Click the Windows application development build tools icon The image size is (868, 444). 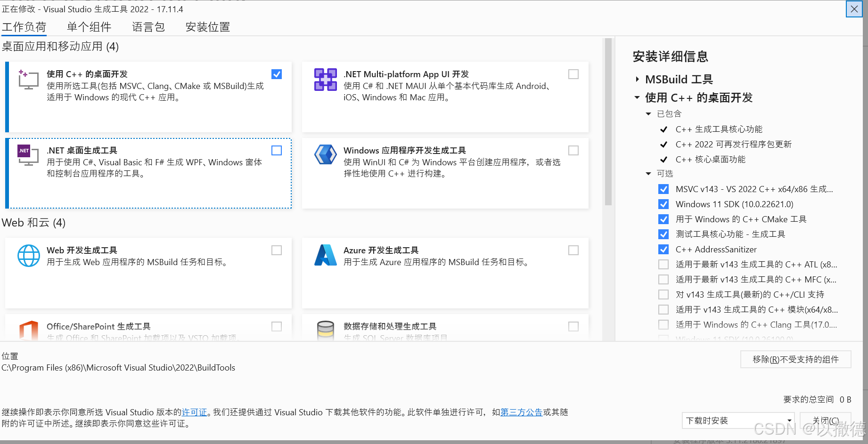326,154
